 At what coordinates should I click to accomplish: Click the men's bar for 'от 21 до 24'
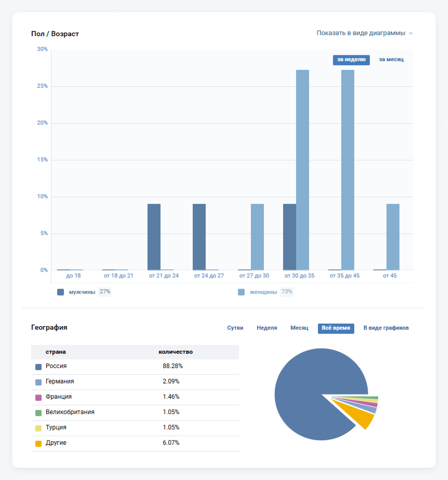[154, 237]
